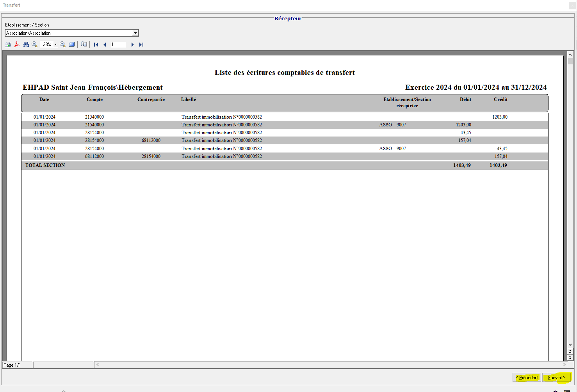Click the Précédent button
The image size is (577, 392).
[527, 378]
